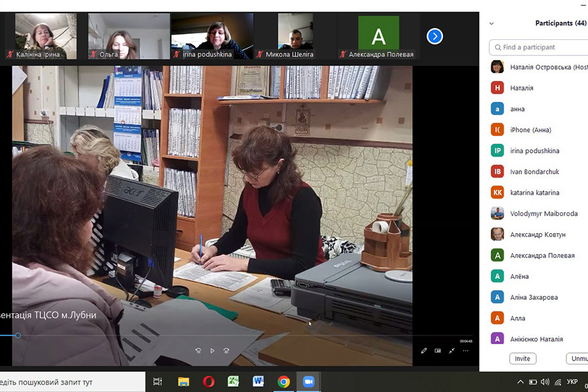The image size is (588, 392).
Task: Click Volodymyr Maiboroda's photo avatar
Action: click(497, 214)
